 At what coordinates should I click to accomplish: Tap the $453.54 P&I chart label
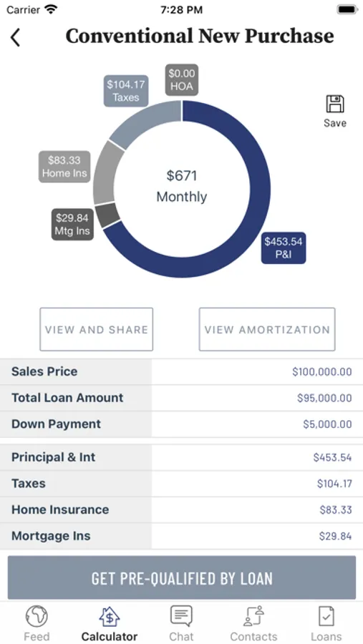point(284,248)
